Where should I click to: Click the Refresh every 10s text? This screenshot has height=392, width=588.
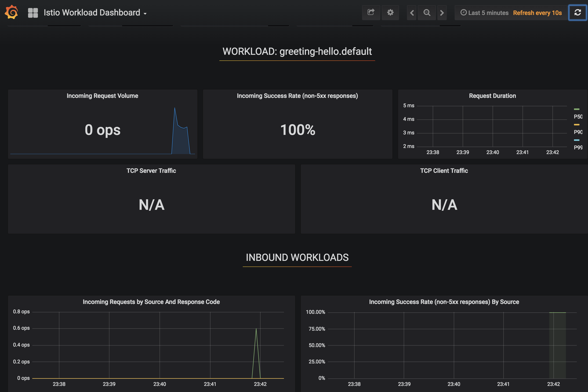point(537,13)
